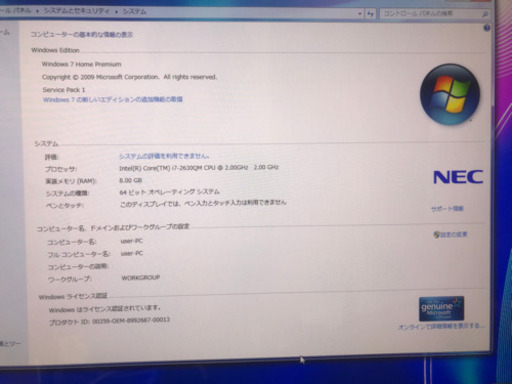Focus the Control Panel search field
The width and height of the screenshot is (512, 384).
click(435, 14)
